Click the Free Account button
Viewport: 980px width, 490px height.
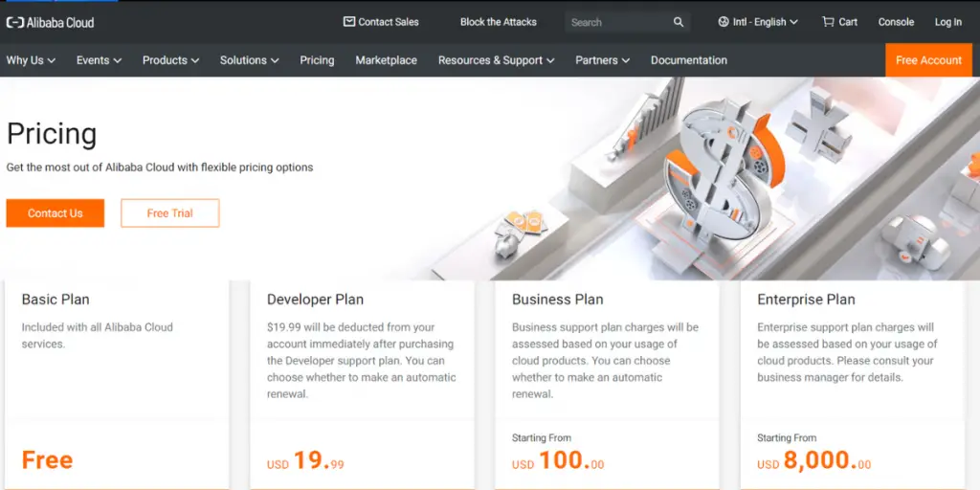click(x=927, y=60)
